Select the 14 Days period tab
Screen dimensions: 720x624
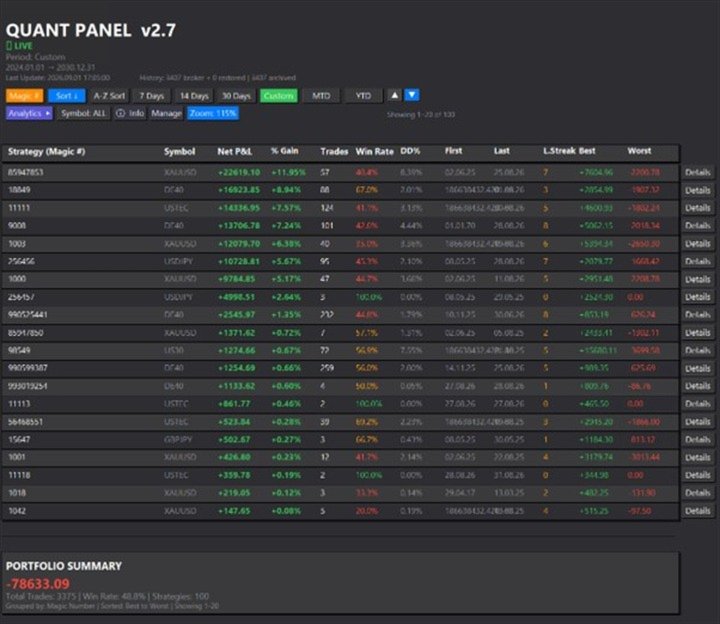[x=194, y=96]
